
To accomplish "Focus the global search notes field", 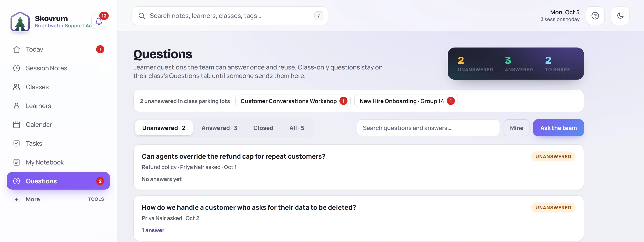I will (229, 16).
